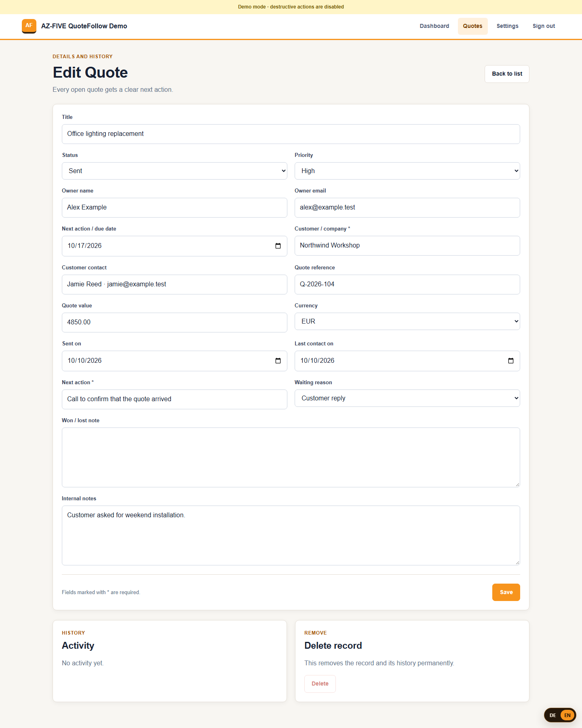Click into the Won / lost note textarea
This screenshot has width=582, height=728.
291,457
